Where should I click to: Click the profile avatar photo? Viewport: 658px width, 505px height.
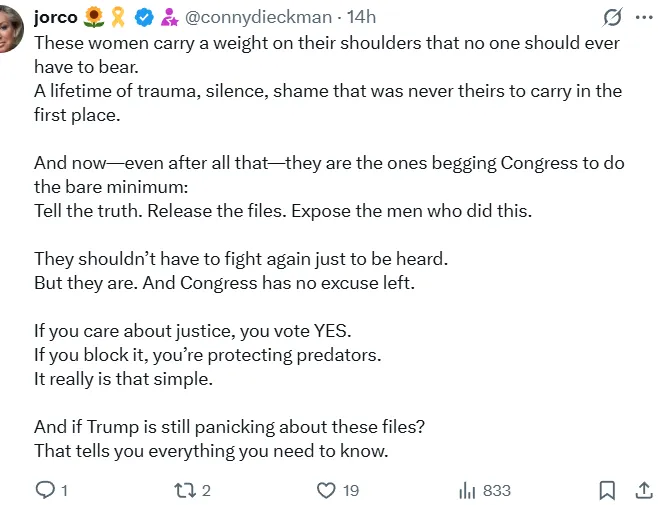(x=10, y=29)
